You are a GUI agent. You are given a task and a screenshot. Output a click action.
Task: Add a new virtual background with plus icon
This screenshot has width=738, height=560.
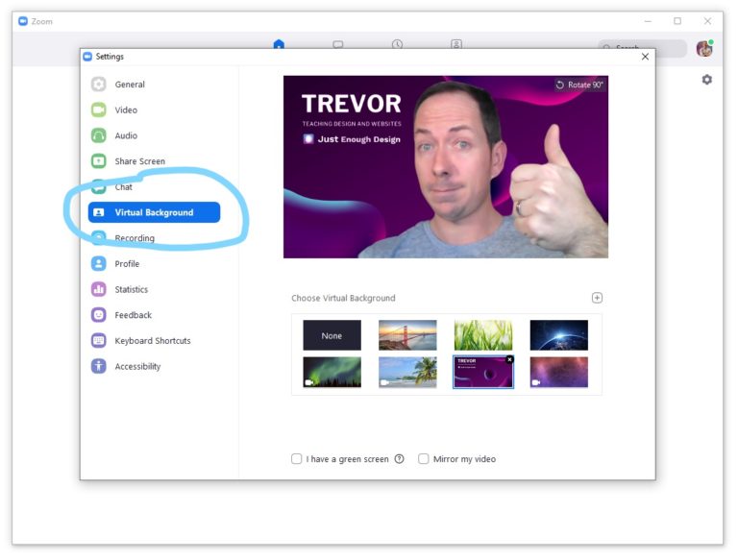(597, 298)
